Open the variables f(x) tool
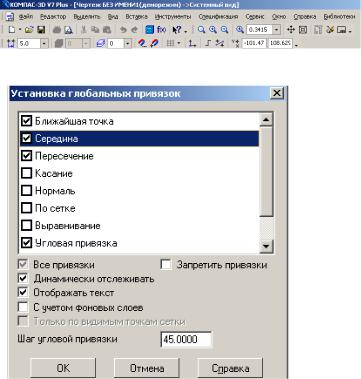Image resolution: width=361 pixels, height=379 pixels. point(161,30)
